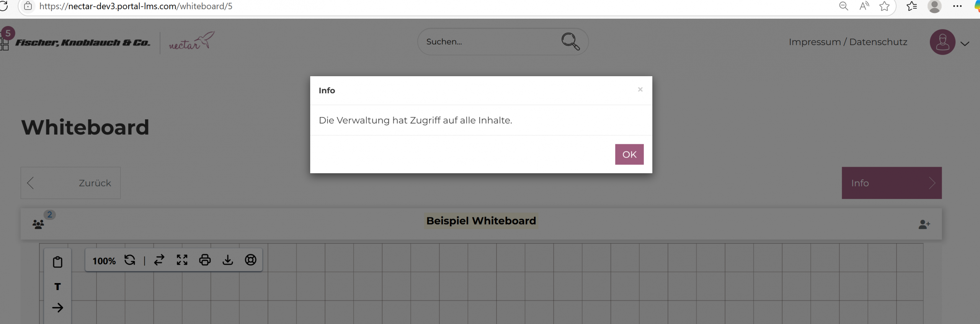This screenshot has width=980, height=324.
Task: Print the whiteboard via printer icon
Action: point(205,260)
